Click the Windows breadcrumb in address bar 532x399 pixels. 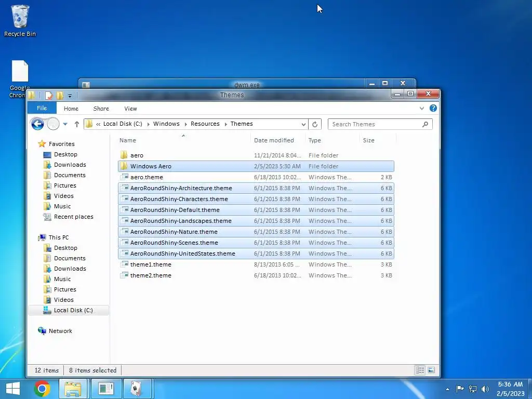166,124
